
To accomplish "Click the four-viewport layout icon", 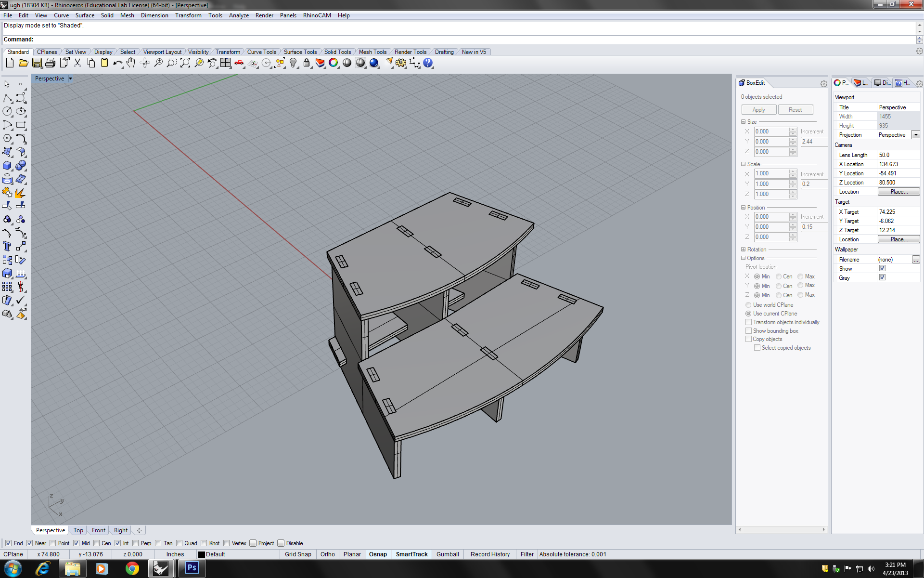I will click(x=225, y=63).
